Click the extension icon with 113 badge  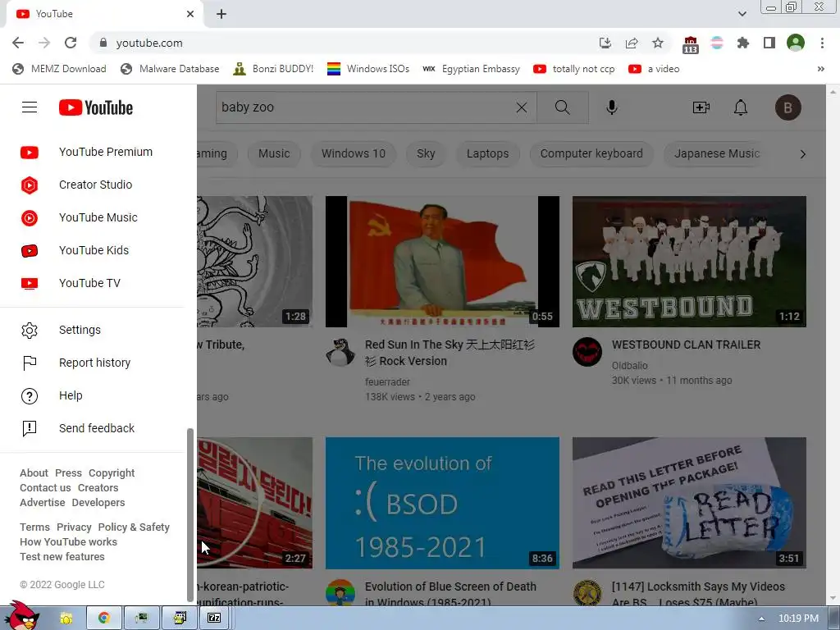(x=691, y=45)
